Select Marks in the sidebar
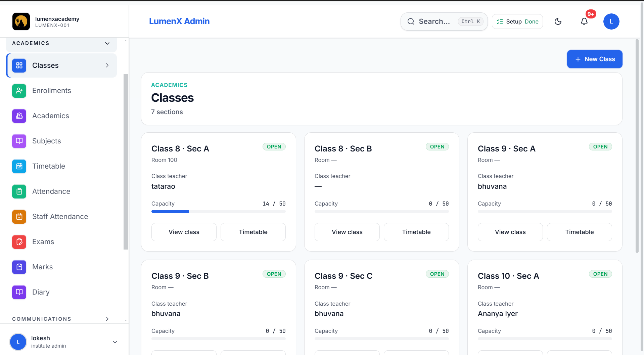Image resolution: width=644 pixels, height=355 pixels. 61,267
